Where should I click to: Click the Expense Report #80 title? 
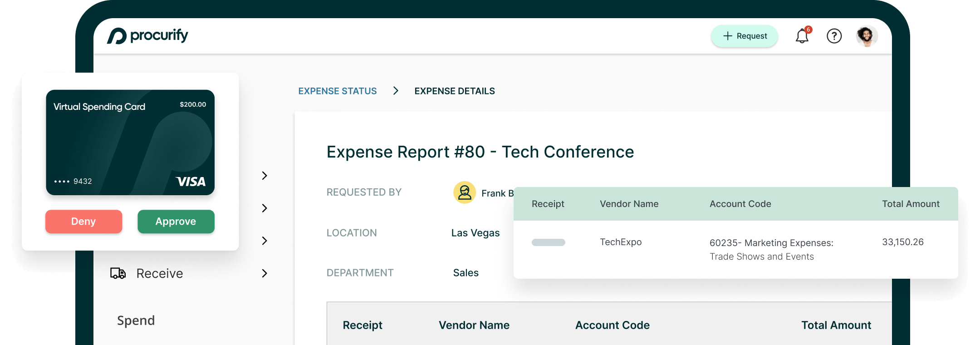pos(480,152)
